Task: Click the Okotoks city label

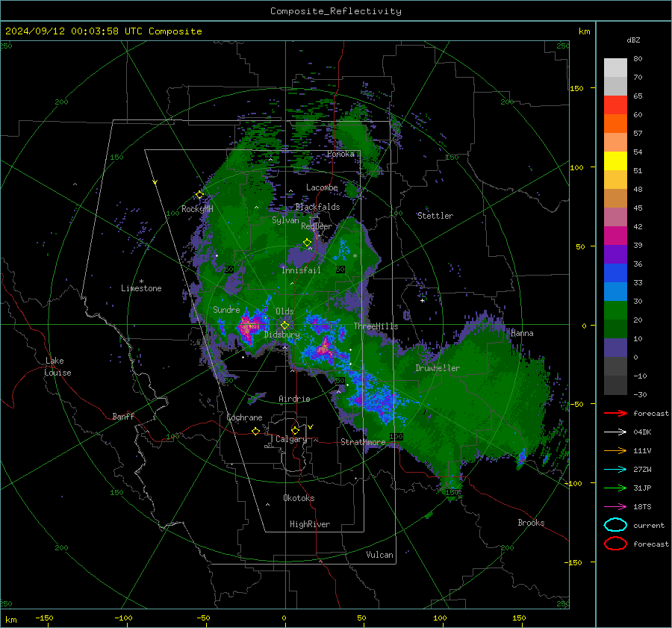Action: click(299, 498)
